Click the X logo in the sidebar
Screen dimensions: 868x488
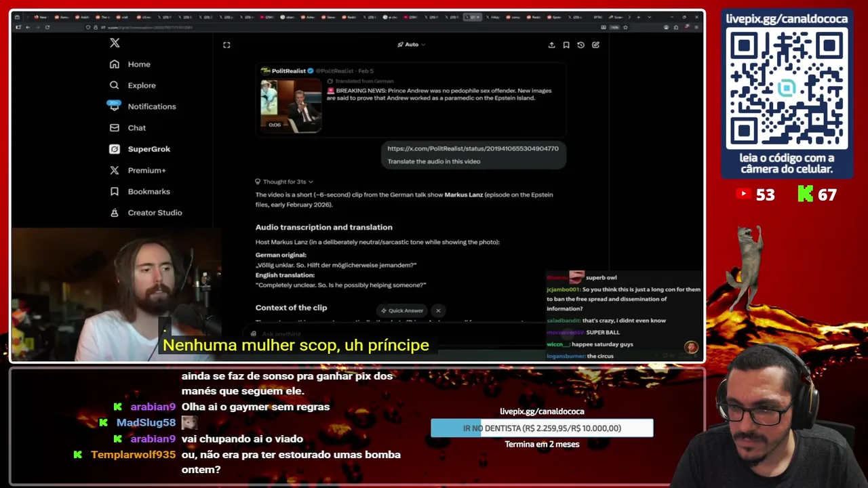click(115, 43)
